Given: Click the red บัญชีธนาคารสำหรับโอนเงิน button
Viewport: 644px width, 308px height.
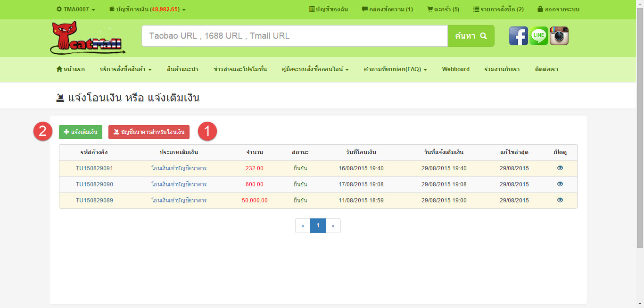Looking at the screenshot, I should pyautogui.click(x=149, y=132).
